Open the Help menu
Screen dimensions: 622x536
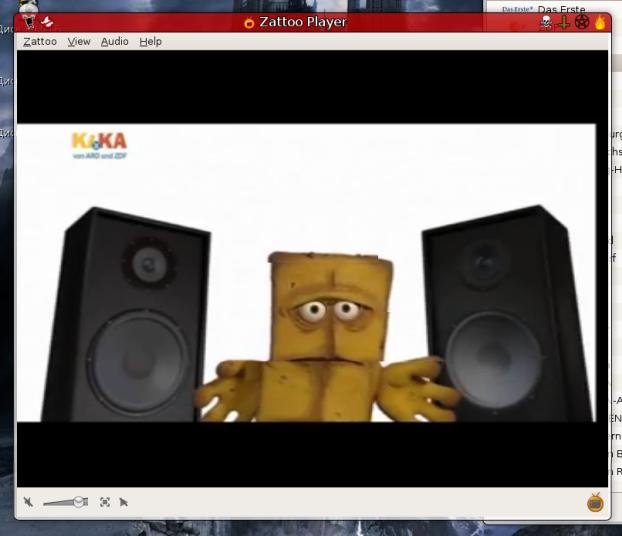[x=150, y=42]
